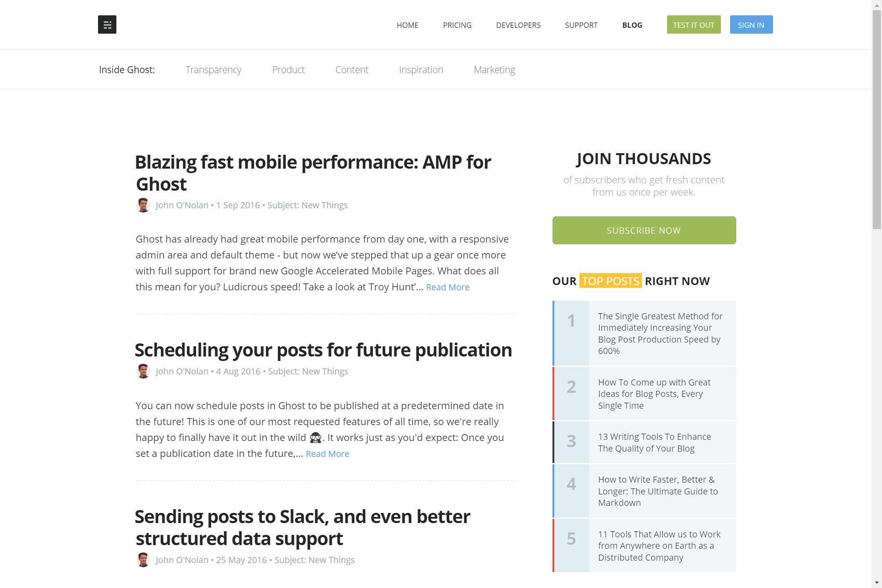
Task: Click author avatar on Slack post
Action: (143, 560)
